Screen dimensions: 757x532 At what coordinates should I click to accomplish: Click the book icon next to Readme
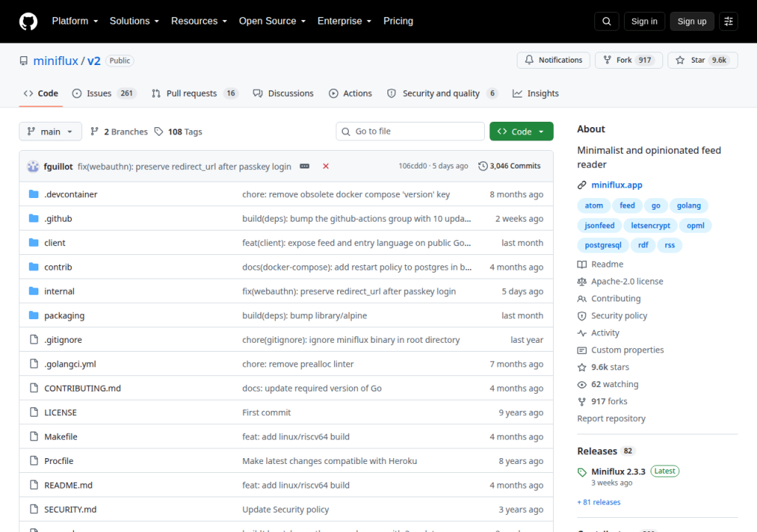582,265
